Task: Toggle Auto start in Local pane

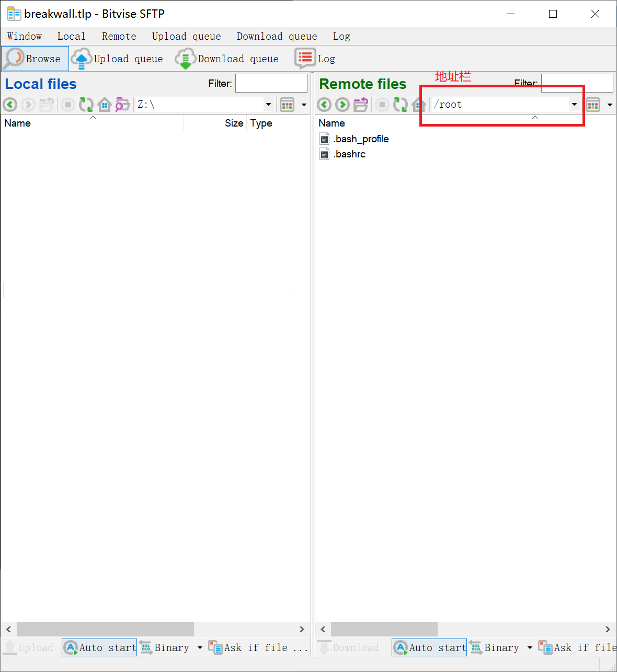Action: point(99,647)
